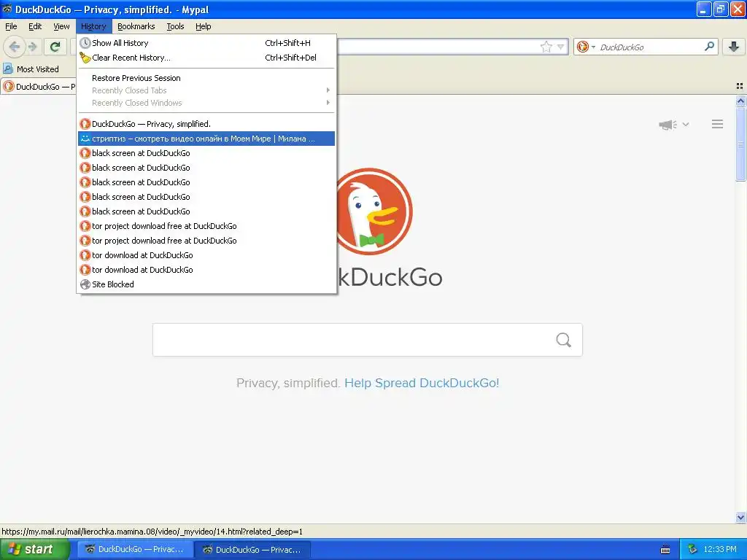Open the Help menu
Screen dimensions: 747x560
click(x=204, y=26)
